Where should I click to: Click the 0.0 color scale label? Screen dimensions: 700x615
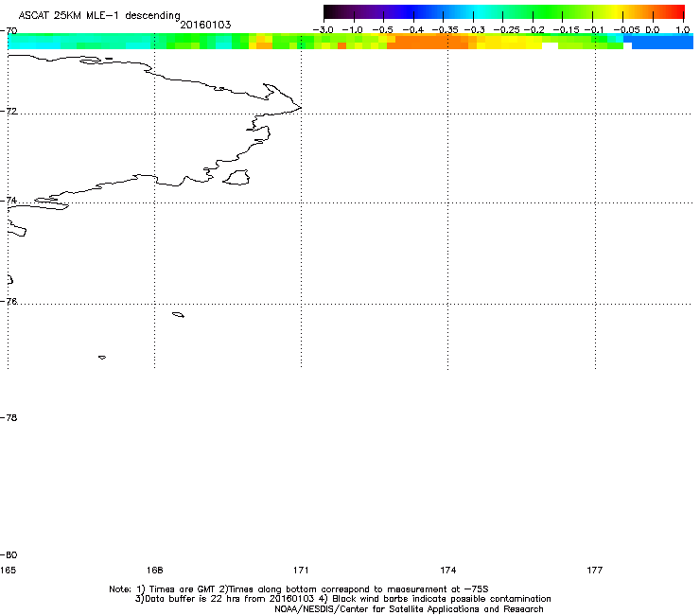[x=653, y=30]
